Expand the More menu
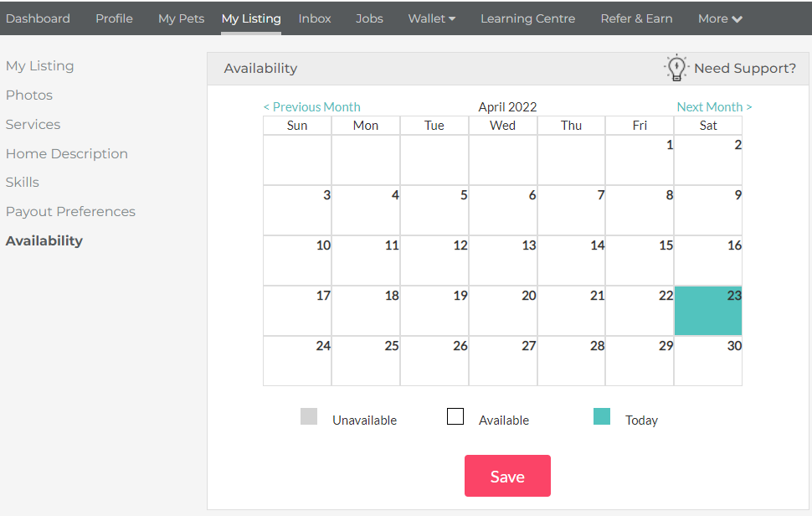This screenshot has height=516, width=812. (x=720, y=18)
